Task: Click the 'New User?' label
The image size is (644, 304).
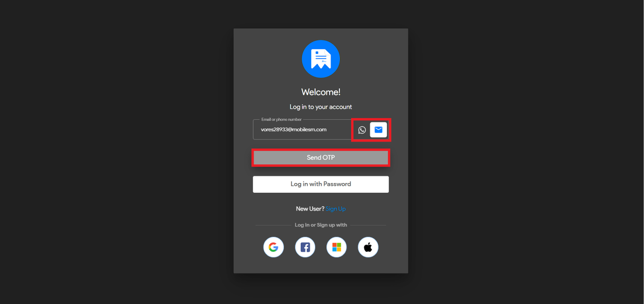Action: [x=310, y=209]
